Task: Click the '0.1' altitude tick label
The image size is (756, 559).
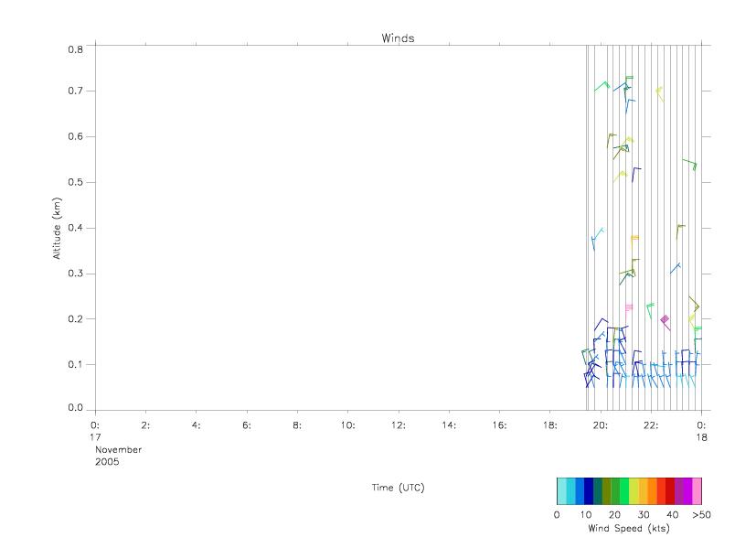Action: point(75,364)
